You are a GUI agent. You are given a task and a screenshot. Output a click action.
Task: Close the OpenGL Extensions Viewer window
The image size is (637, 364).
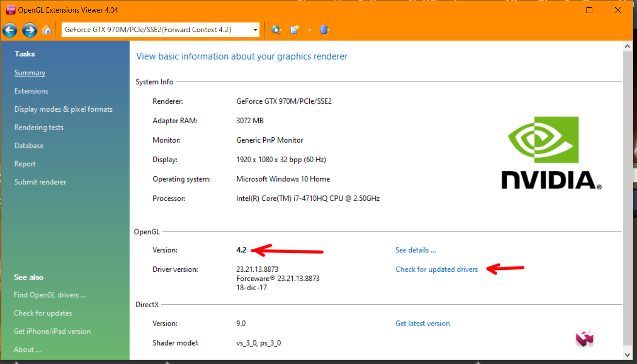tap(618, 10)
